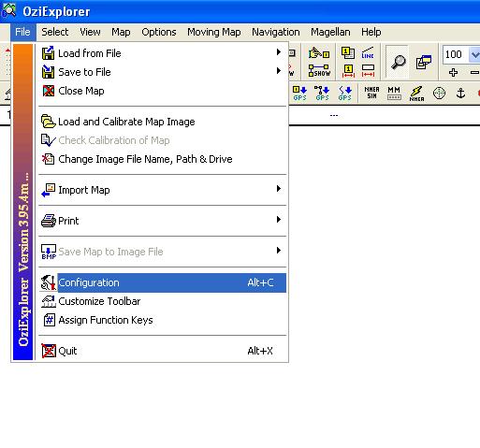Click the rectangle distance icon with red arrows
This screenshot has height=448, width=480.
coord(368,71)
